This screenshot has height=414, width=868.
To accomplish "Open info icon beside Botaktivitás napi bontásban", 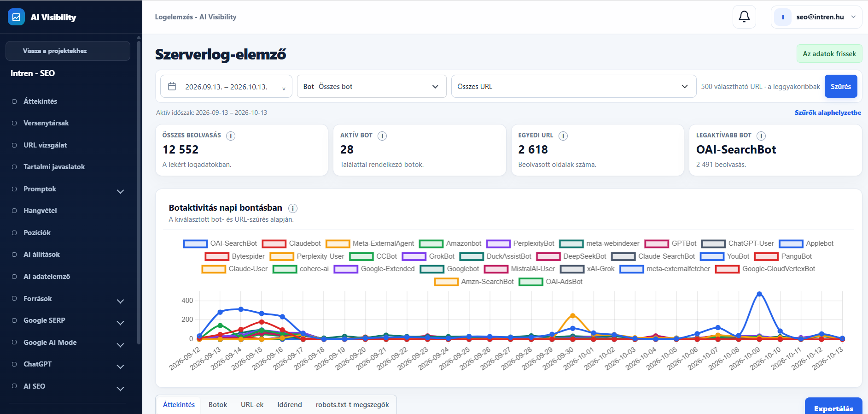I will pyautogui.click(x=293, y=208).
